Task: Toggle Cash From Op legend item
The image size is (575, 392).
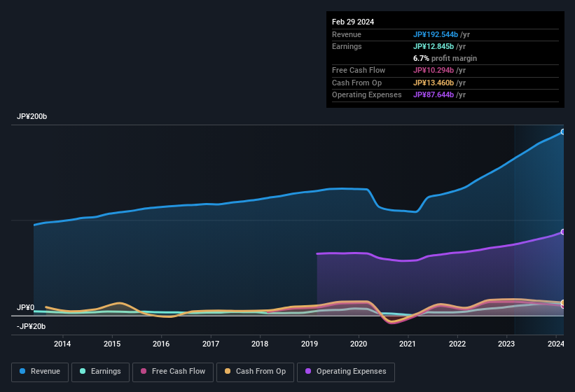Action: point(255,372)
